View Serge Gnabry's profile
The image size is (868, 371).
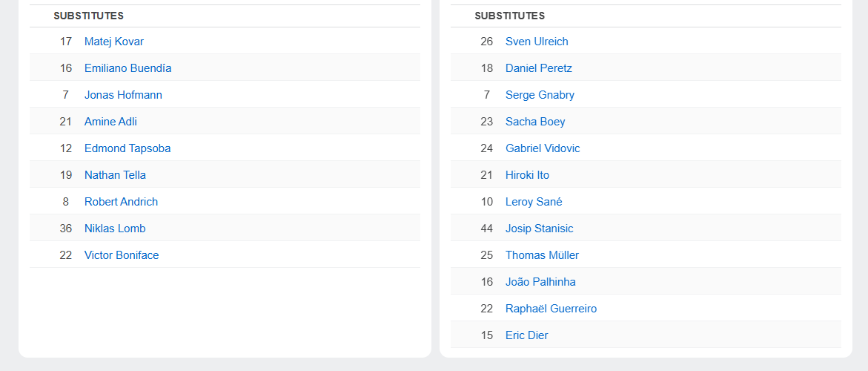540,95
